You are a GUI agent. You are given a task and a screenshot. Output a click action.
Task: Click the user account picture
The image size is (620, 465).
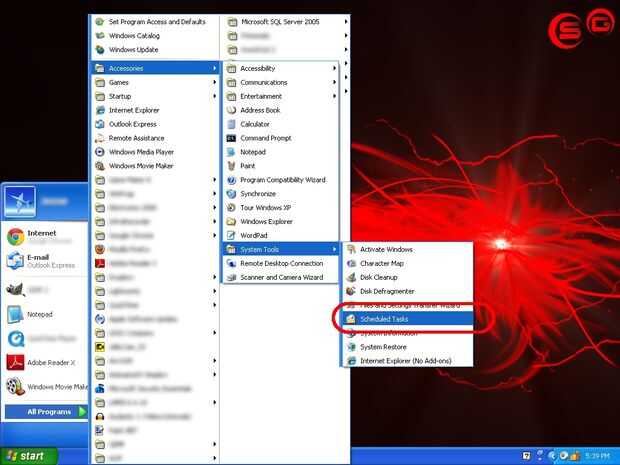(20, 202)
